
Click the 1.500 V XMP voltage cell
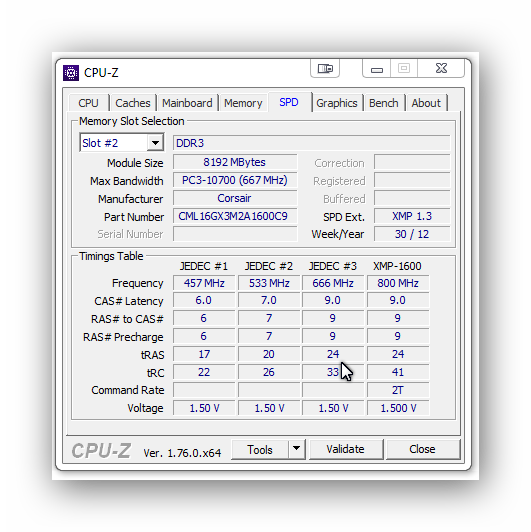tap(398, 408)
